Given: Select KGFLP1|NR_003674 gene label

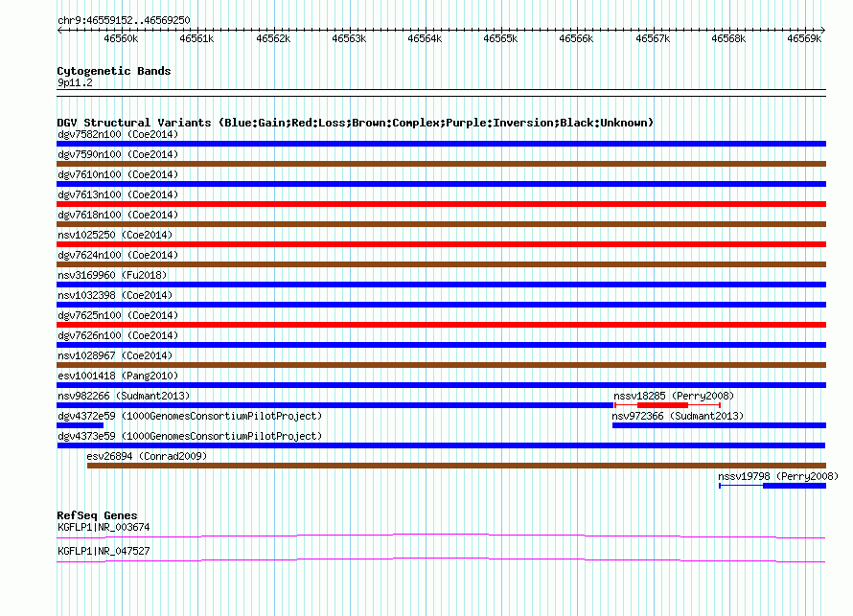Looking at the screenshot, I should pos(104,527).
